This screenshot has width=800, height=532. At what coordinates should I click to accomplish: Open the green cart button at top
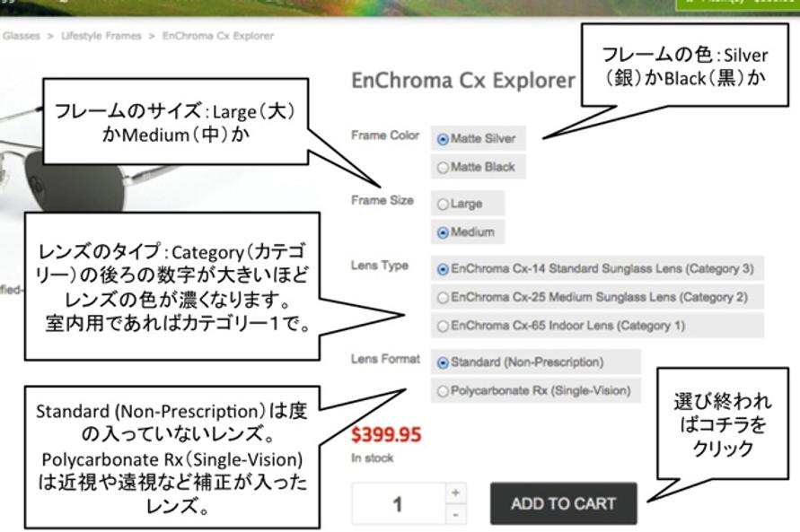click(737, 4)
